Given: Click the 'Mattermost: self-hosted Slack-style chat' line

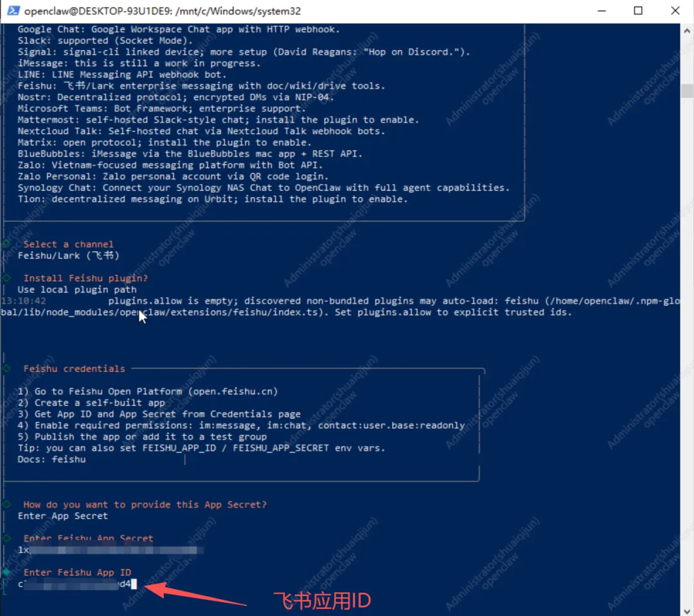Looking at the screenshot, I should click(218, 120).
